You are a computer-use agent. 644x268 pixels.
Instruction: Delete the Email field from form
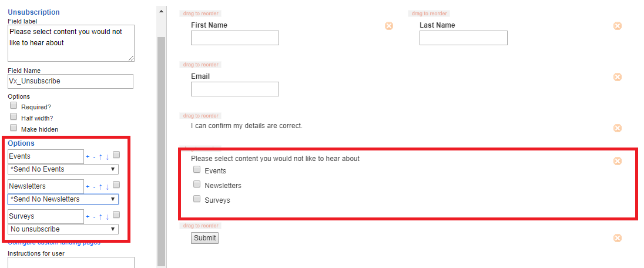tap(617, 77)
